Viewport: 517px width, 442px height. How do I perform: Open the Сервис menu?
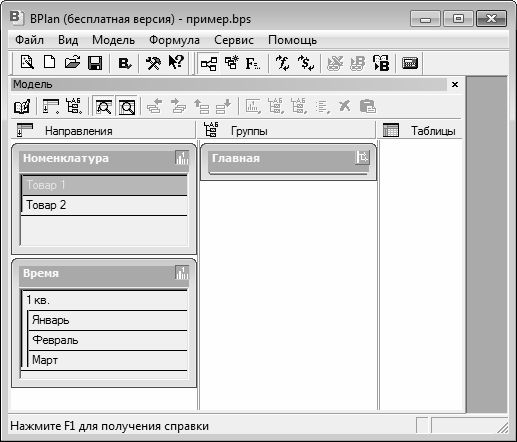click(234, 40)
